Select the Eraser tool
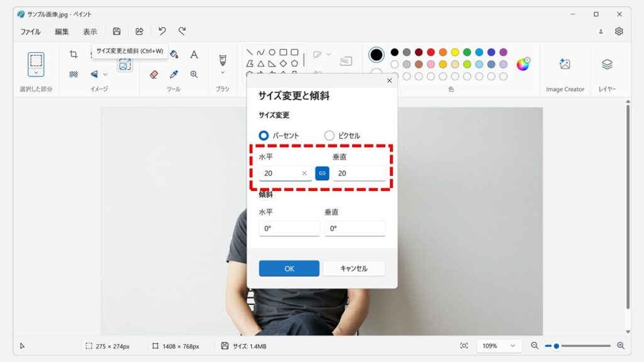Screen dimensions: 644x362 pos(154,74)
